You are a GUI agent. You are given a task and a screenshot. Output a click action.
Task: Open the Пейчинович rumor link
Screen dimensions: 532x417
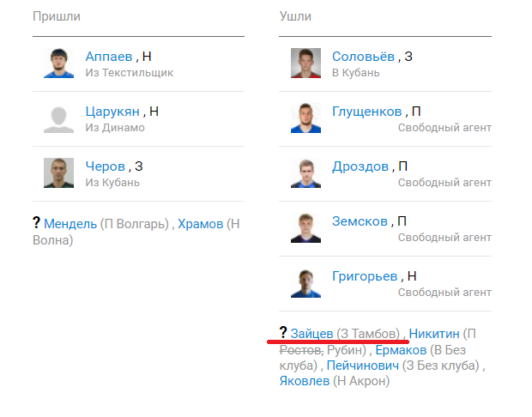[363, 366]
